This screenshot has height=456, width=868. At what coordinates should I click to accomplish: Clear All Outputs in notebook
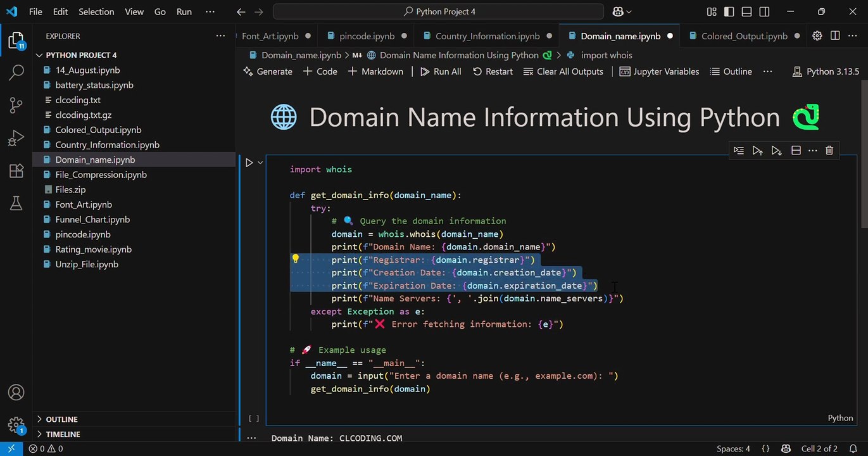point(563,72)
